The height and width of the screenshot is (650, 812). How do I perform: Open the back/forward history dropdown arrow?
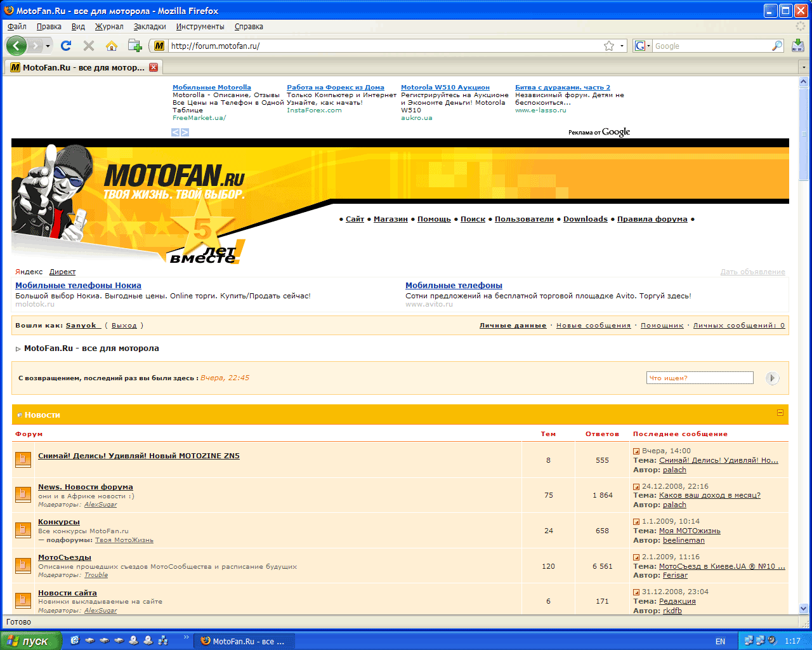[x=48, y=46]
